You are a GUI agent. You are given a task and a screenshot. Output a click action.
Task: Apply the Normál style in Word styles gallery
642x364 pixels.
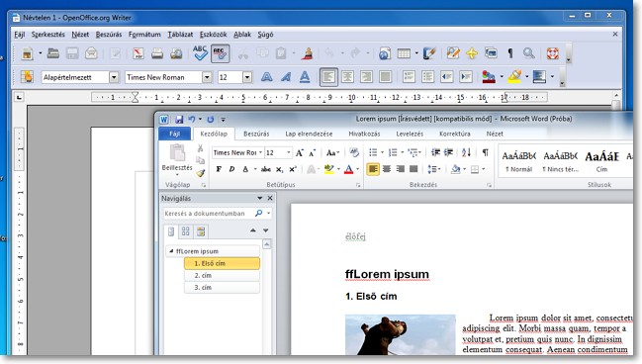(x=518, y=162)
